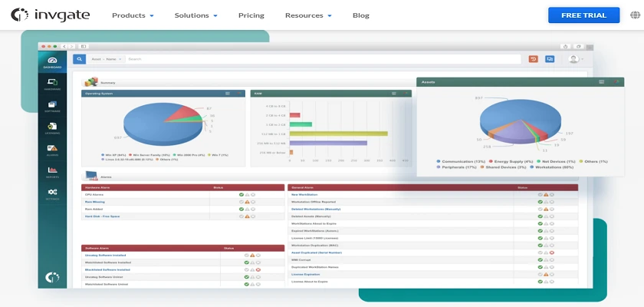Toggle warning status for Ram Missing

point(247,202)
